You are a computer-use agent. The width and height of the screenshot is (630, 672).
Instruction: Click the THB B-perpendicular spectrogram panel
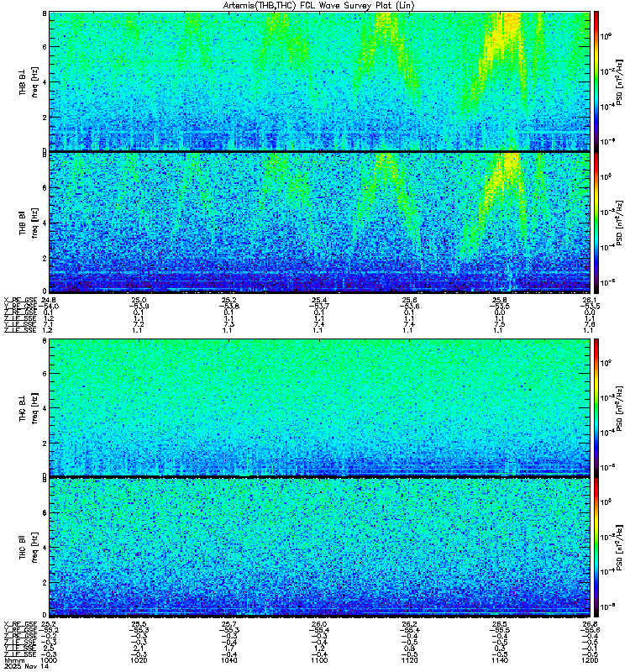pos(319,81)
